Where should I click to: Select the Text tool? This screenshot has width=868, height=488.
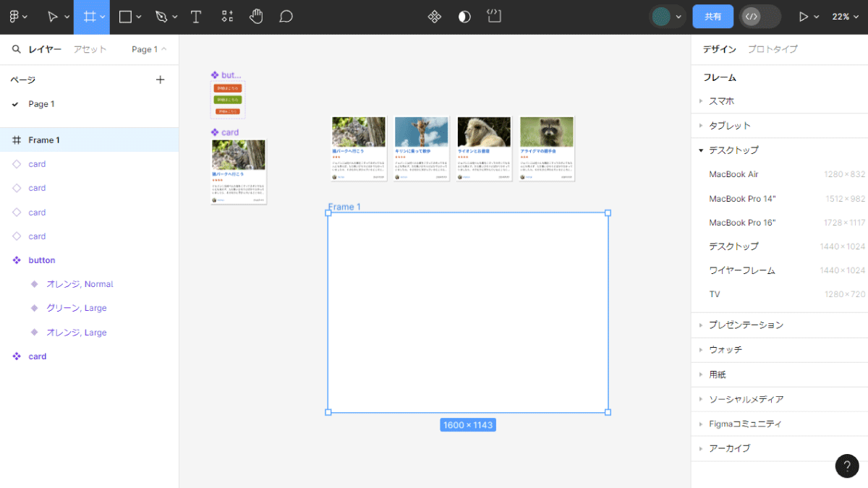(x=195, y=17)
